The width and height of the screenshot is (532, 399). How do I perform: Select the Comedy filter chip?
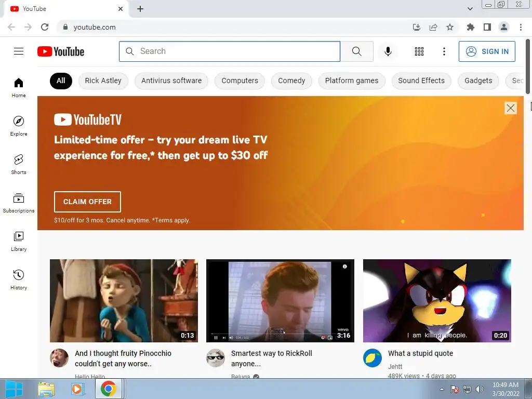click(x=291, y=81)
